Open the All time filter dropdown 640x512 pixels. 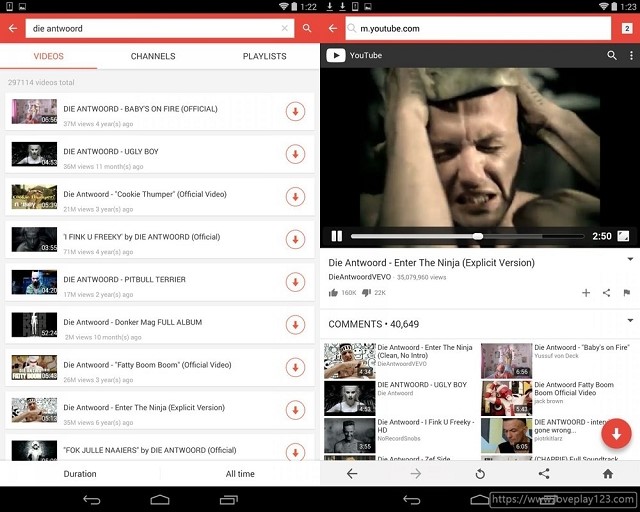coord(240,474)
